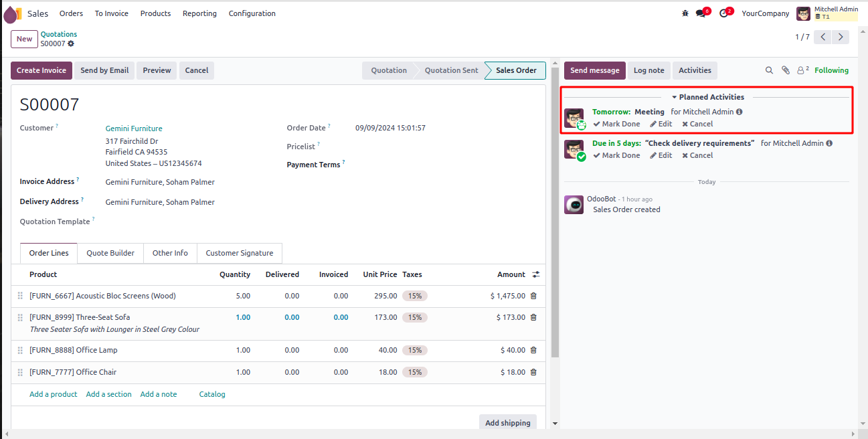The height and width of the screenshot is (439, 868).
Task: Delete the Office Lamp line
Action: coord(533,350)
